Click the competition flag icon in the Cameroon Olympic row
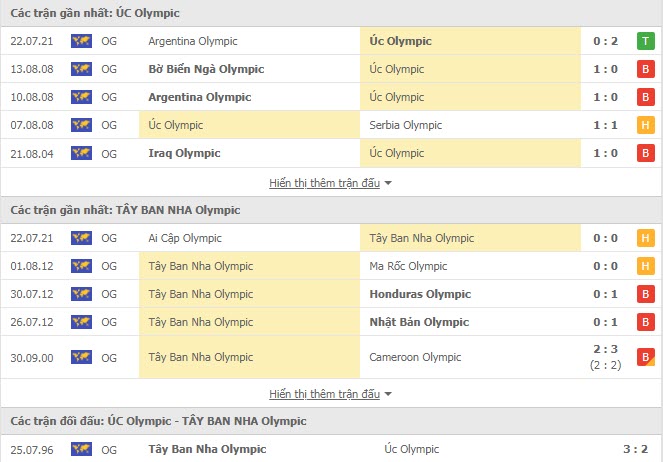Image resolution: width=663 pixels, height=462 pixels. coord(81,357)
